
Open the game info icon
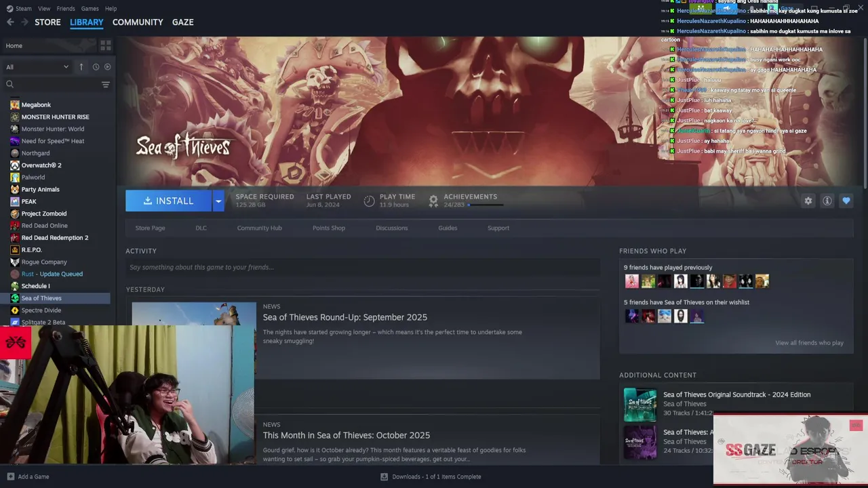827,201
